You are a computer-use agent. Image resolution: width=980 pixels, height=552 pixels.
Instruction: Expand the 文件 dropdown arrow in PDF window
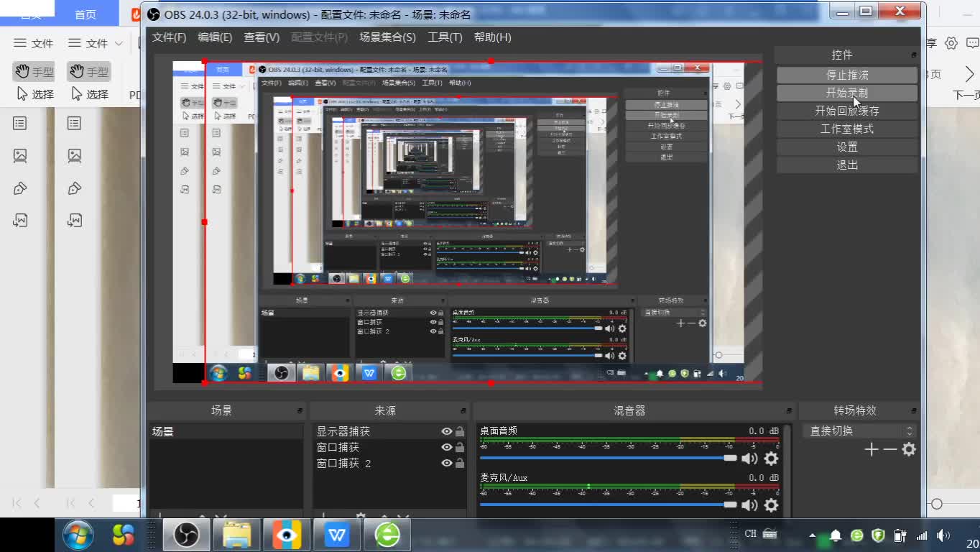pyautogui.click(x=119, y=43)
